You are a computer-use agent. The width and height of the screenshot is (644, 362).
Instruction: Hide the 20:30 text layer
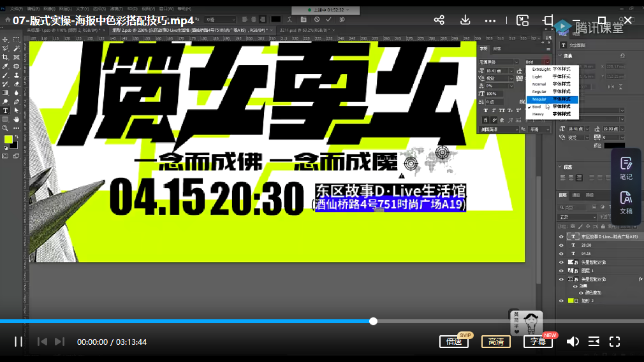[x=562, y=245]
